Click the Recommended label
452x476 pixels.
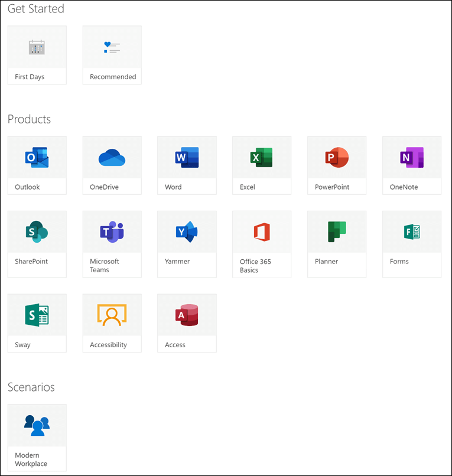tap(113, 77)
